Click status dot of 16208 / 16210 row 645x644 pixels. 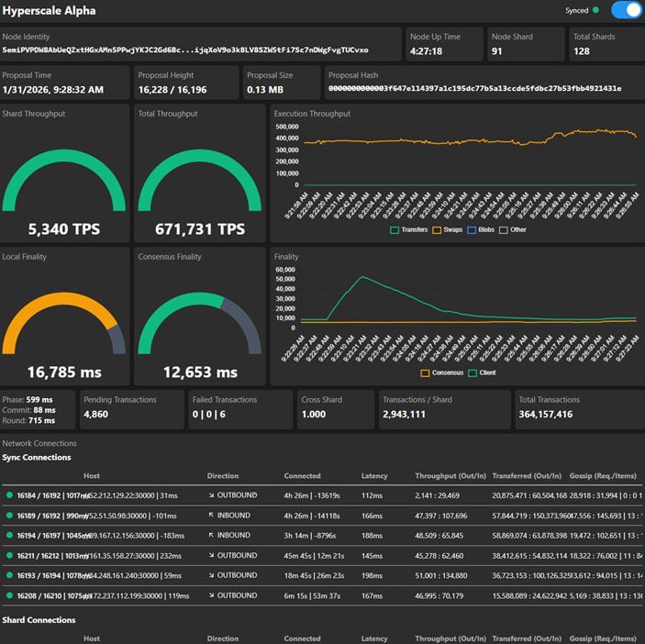9,595
